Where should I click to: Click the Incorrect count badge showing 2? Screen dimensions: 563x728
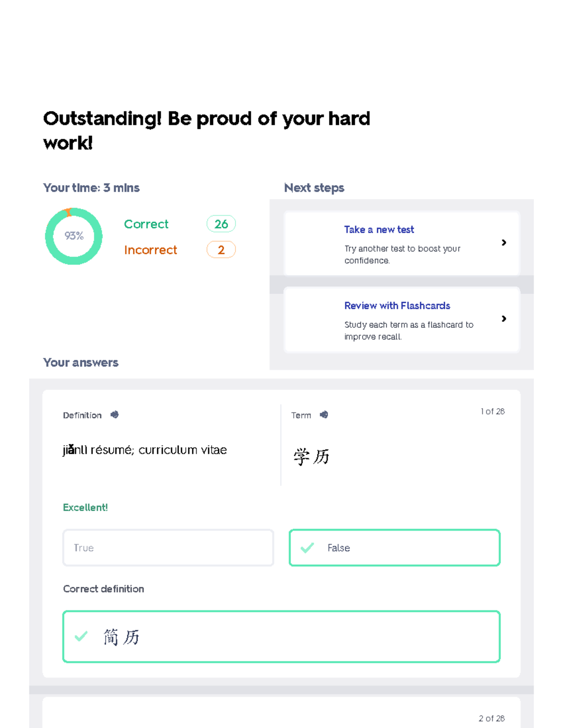coord(221,250)
